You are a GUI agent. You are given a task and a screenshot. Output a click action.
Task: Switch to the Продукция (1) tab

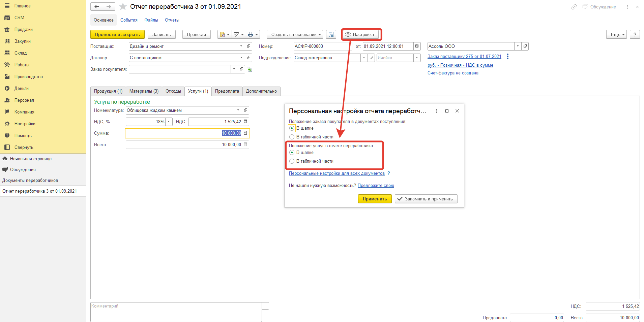point(108,91)
